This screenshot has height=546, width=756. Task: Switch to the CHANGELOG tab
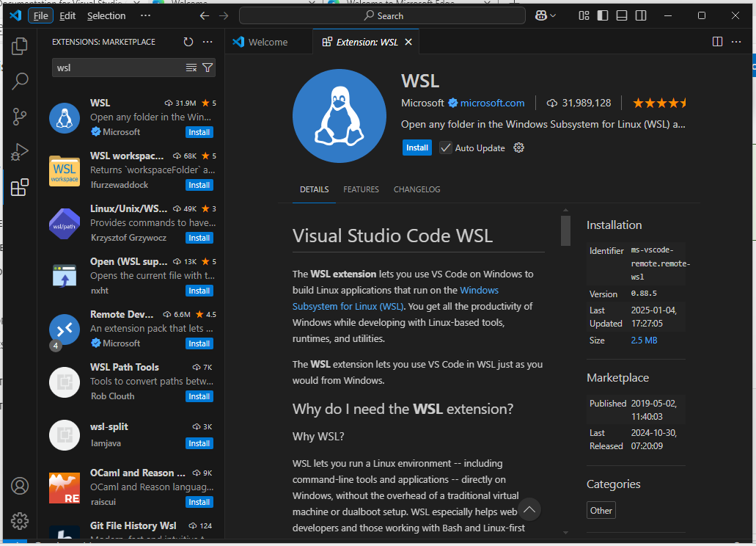tap(416, 189)
